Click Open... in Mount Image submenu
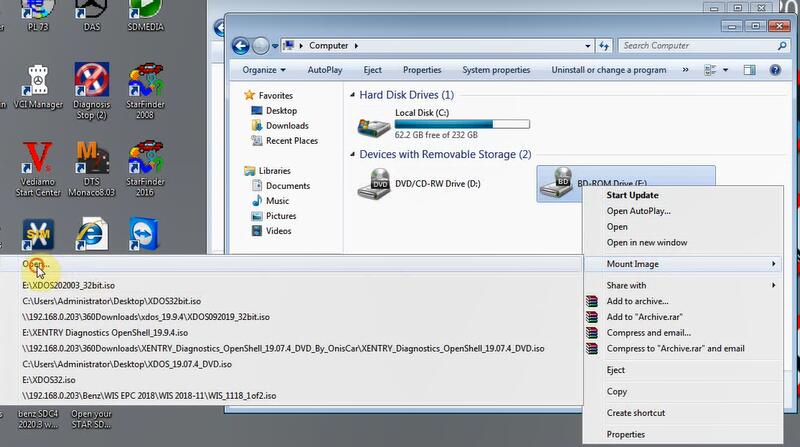800x447 pixels. [x=291, y=264]
